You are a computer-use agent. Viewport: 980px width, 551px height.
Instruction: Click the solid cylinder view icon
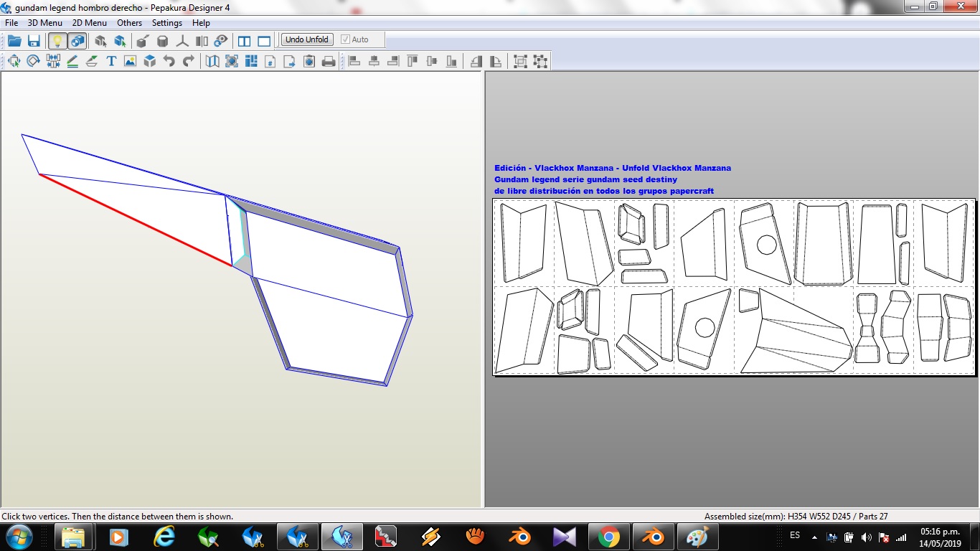click(163, 41)
